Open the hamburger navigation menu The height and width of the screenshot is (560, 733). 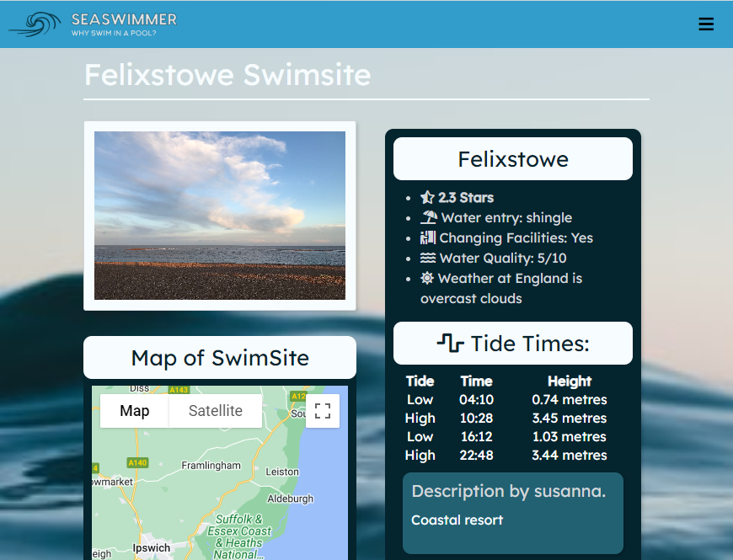(x=706, y=24)
